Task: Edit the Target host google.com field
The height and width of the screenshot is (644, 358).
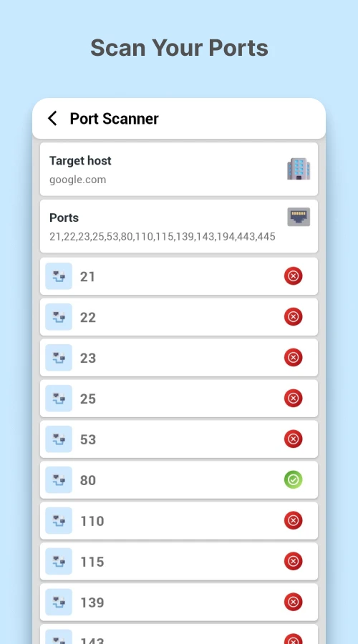Action: [179, 169]
